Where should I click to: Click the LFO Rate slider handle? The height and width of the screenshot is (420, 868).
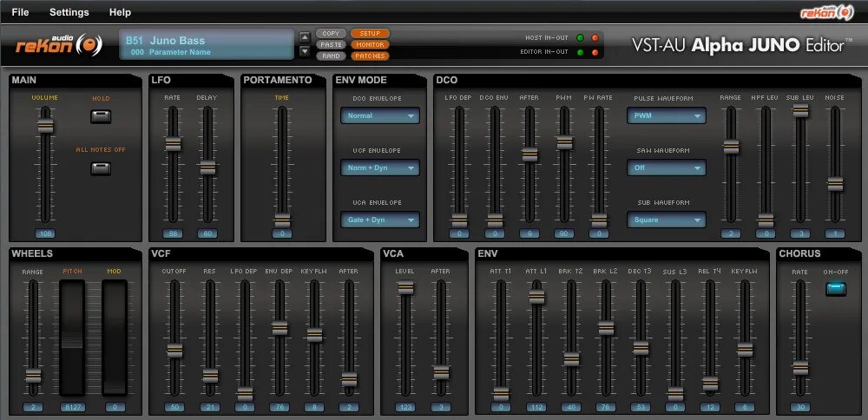coord(174,144)
